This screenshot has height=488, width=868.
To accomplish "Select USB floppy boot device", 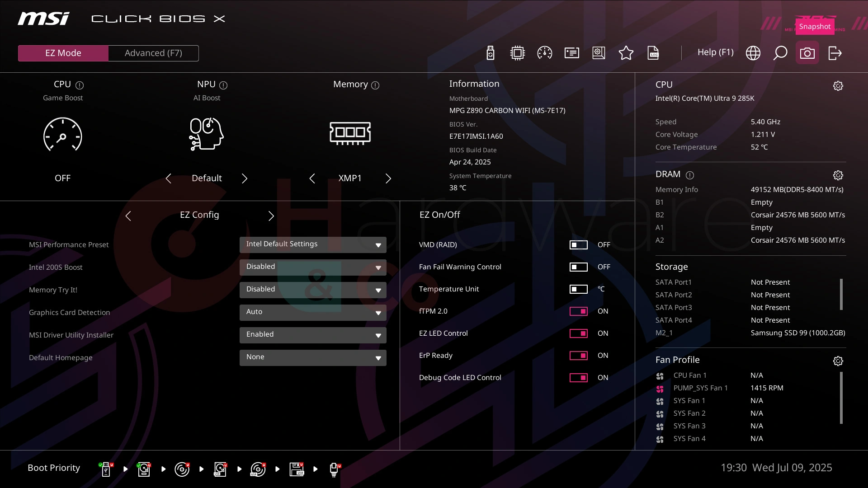I will pyautogui.click(x=297, y=469).
